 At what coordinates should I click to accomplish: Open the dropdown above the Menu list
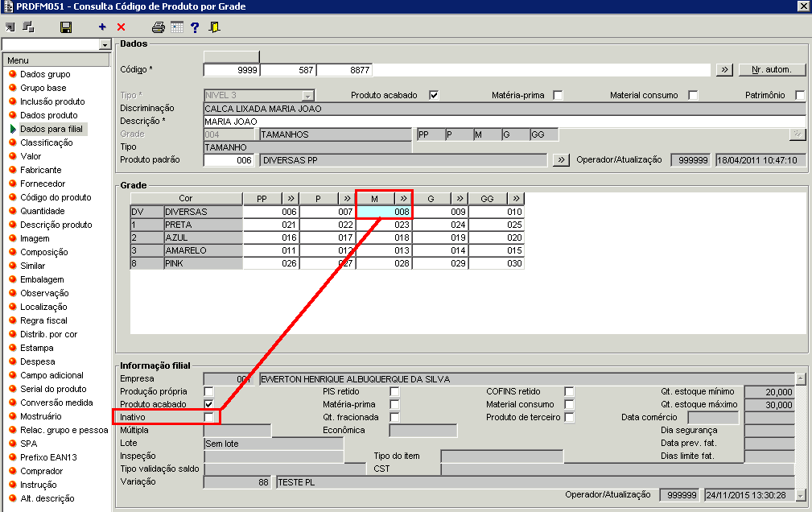click(105, 44)
